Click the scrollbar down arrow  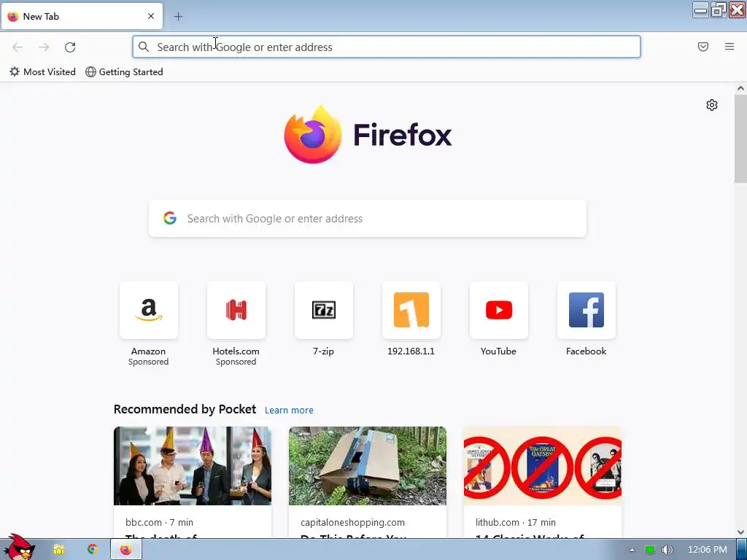(x=740, y=532)
